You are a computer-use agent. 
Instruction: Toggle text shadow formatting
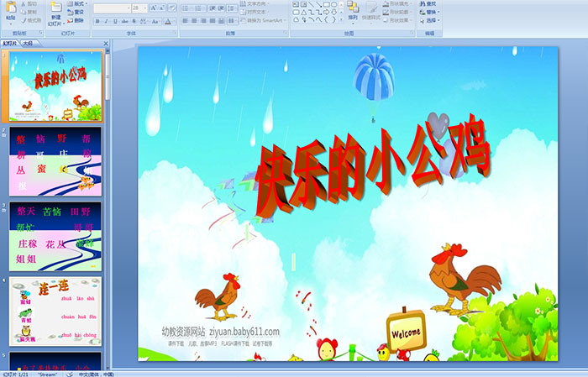134,21
